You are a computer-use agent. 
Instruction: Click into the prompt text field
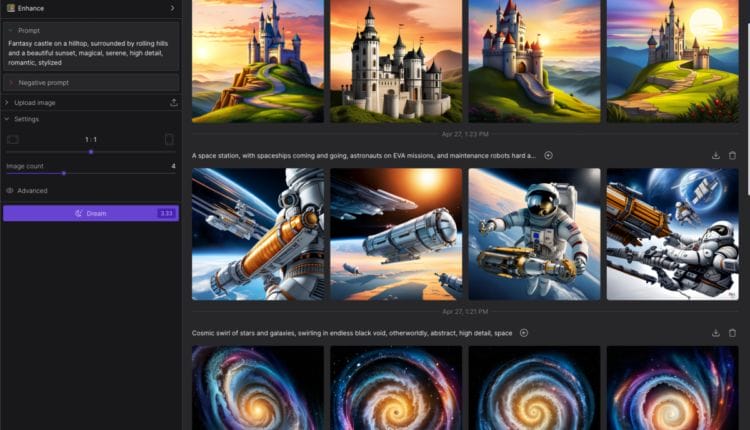click(x=90, y=53)
